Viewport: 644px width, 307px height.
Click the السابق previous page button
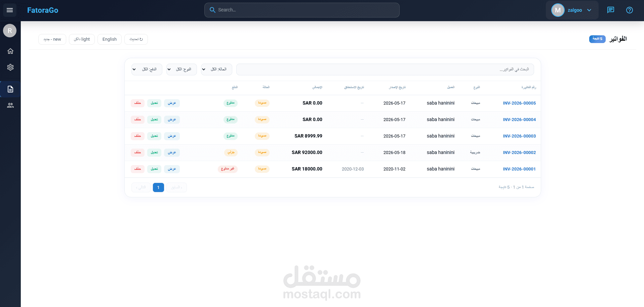[176, 188]
